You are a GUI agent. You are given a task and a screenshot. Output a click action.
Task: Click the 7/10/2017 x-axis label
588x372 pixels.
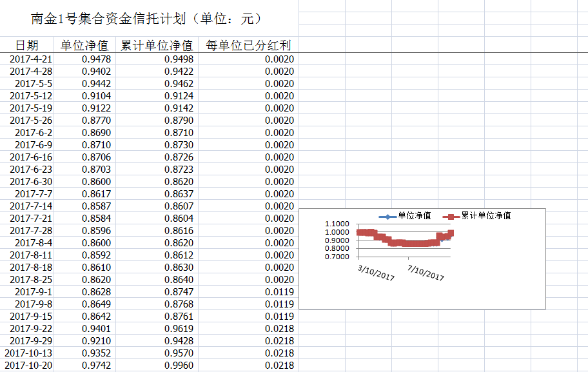426,272
